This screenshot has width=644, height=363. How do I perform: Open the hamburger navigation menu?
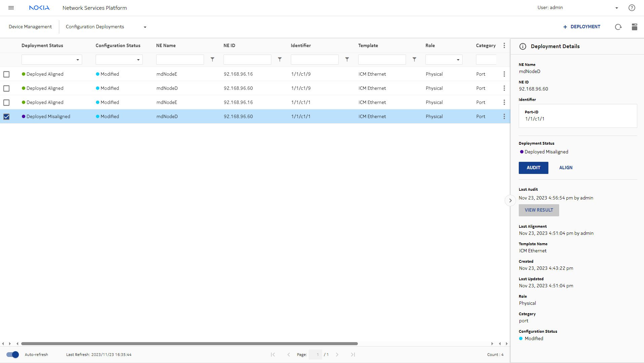(11, 8)
